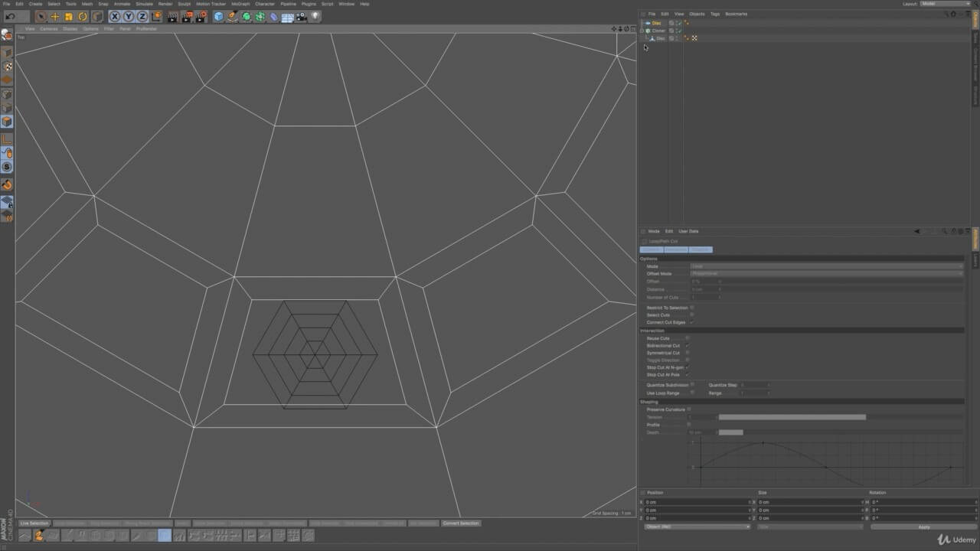The height and width of the screenshot is (551, 980).
Task: Click the Tension slider bar
Action: (792, 417)
